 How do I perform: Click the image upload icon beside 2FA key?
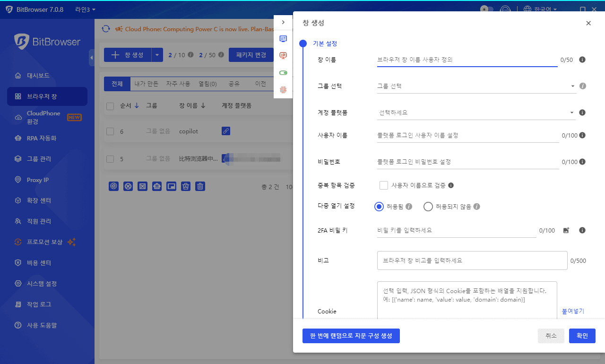click(x=566, y=230)
